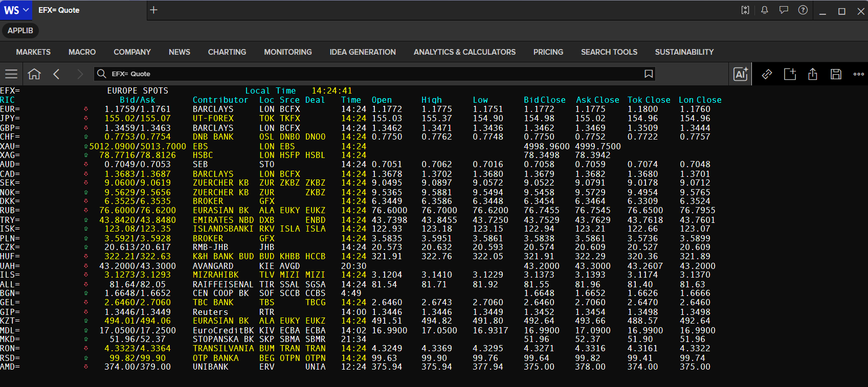Open the CHARTING menu
This screenshot has height=387, width=868.
(x=227, y=52)
